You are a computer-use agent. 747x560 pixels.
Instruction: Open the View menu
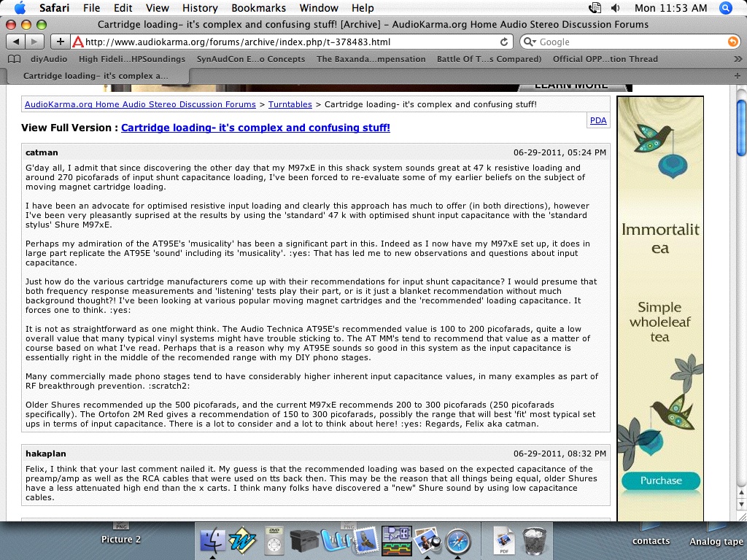[x=158, y=7]
